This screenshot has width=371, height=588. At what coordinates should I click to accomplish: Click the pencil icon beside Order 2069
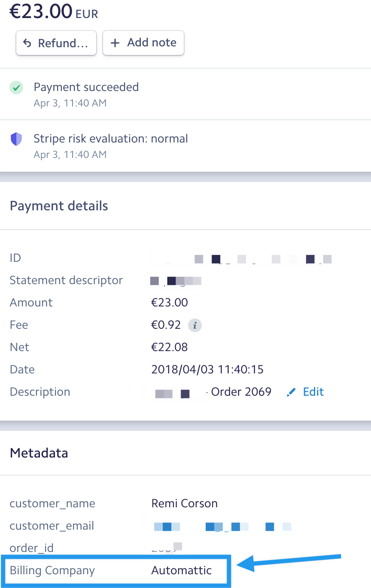click(x=291, y=392)
